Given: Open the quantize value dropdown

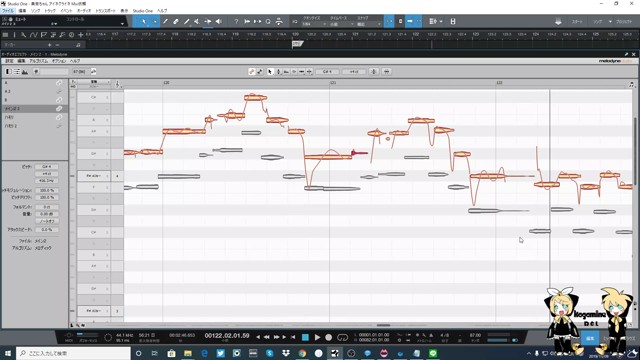Looking at the screenshot, I should 313,24.
